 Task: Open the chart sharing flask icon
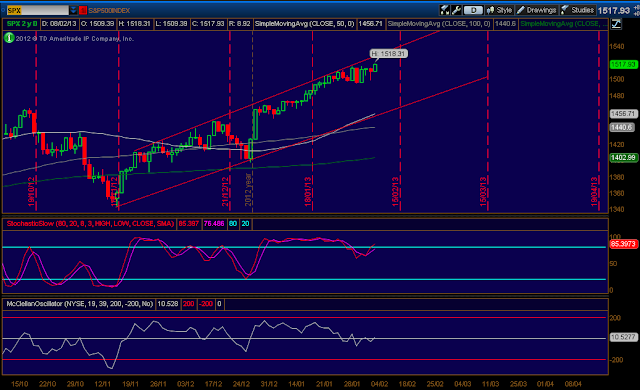[x=444, y=10]
